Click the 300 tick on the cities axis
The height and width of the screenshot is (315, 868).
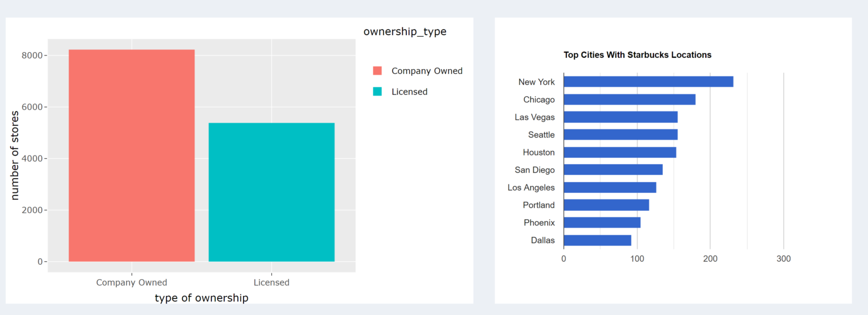click(783, 258)
